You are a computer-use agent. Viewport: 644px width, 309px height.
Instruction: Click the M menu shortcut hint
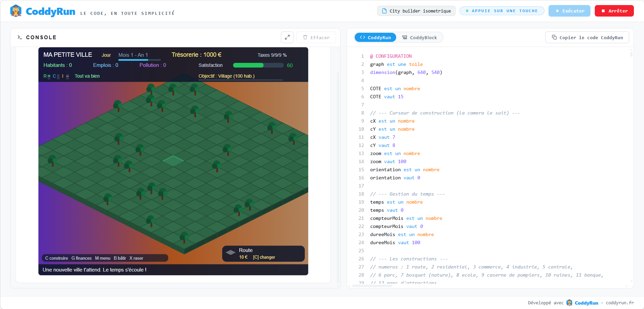(103, 258)
